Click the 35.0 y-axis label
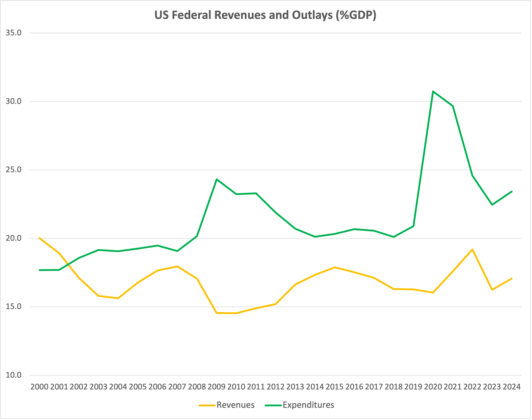The width and height of the screenshot is (532, 420). 14,33
